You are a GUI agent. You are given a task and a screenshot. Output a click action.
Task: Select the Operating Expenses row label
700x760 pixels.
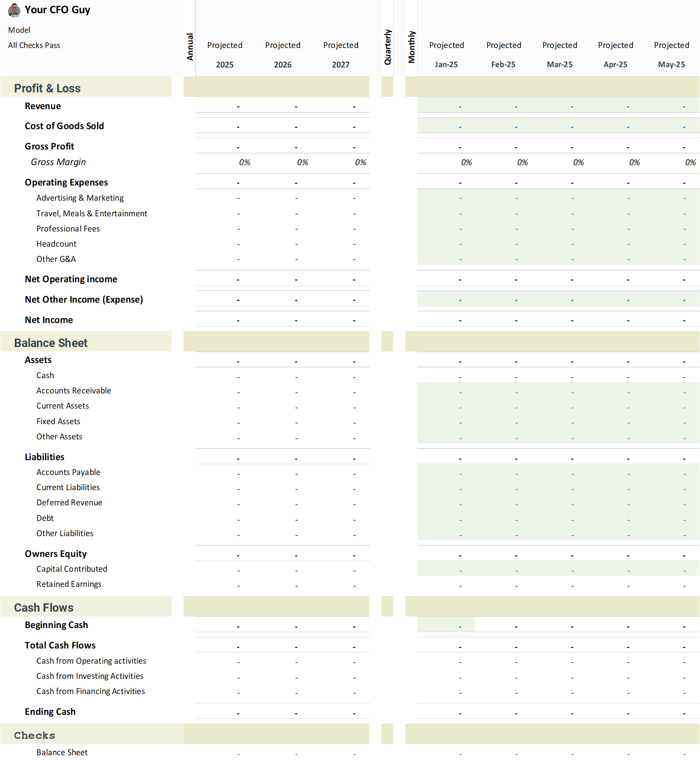point(66,182)
